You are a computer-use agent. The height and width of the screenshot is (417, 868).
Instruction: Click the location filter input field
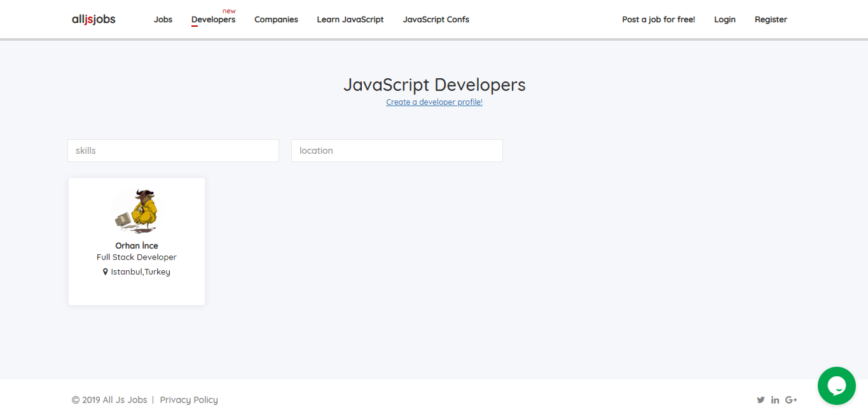pos(397,151)
